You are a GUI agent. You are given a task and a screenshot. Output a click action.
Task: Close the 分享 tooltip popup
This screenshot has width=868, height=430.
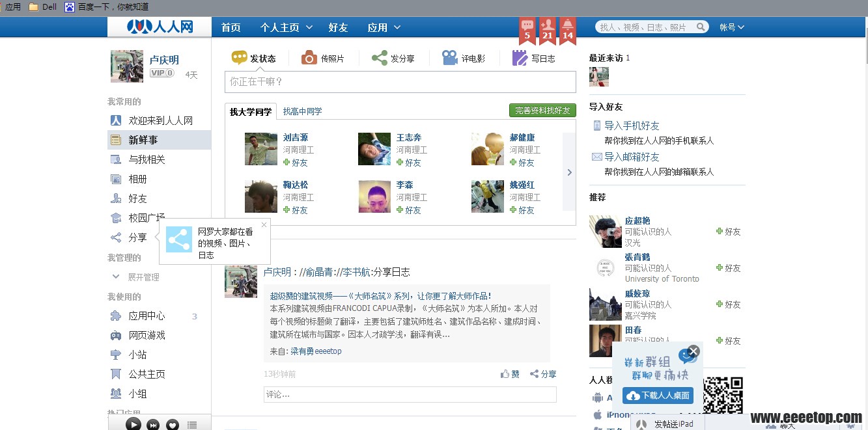[x=264, y=224]
